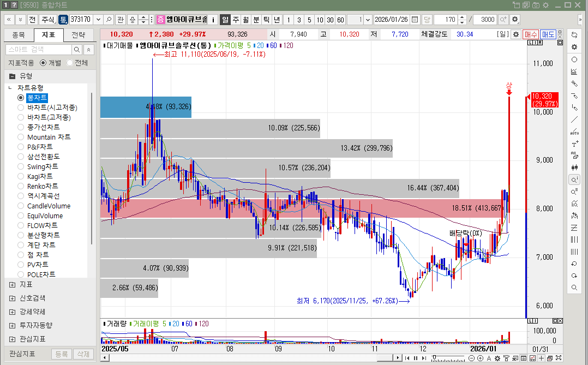Open the minute interval dropdown arrow
588x365 pixels.
tap(368, 20)
